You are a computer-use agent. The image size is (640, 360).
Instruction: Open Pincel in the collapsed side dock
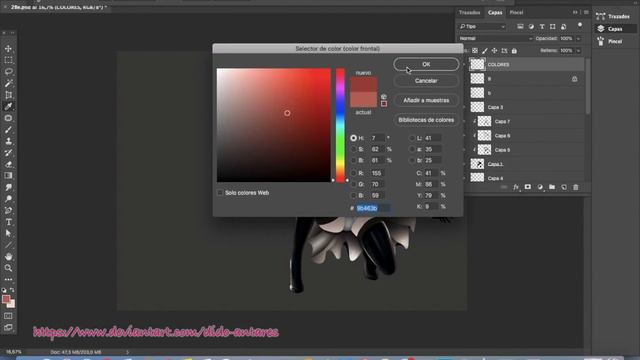[610, 41]
